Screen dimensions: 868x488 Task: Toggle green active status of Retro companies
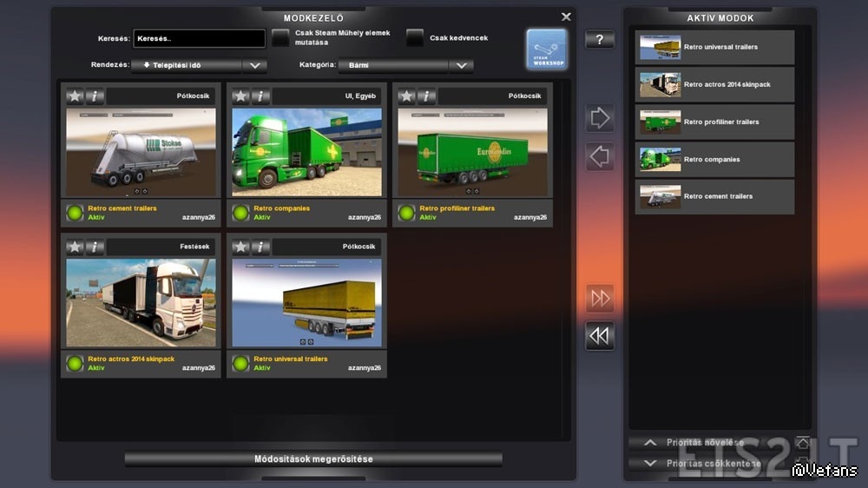(240, 213)
